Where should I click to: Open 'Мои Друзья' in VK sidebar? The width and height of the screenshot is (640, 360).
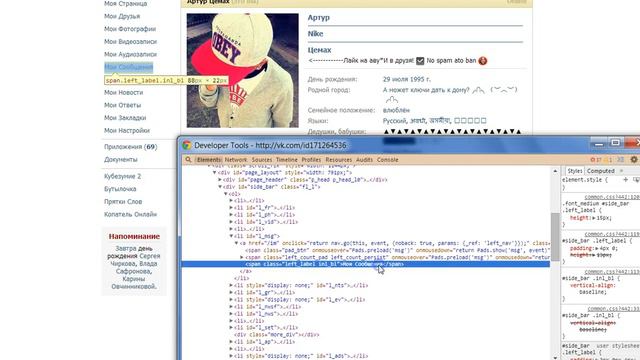[x=122, y=16]
